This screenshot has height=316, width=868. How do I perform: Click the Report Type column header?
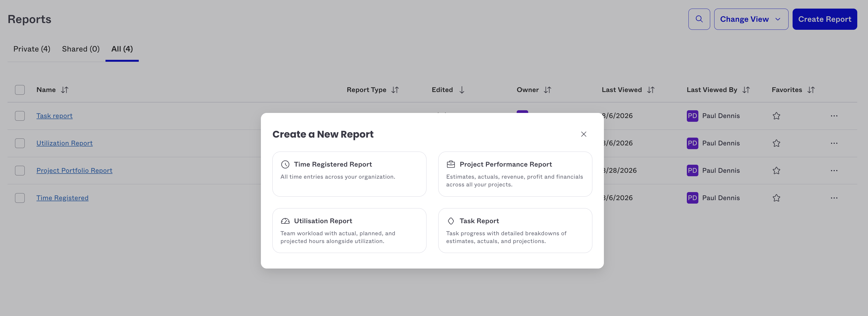tap(366, 90)
